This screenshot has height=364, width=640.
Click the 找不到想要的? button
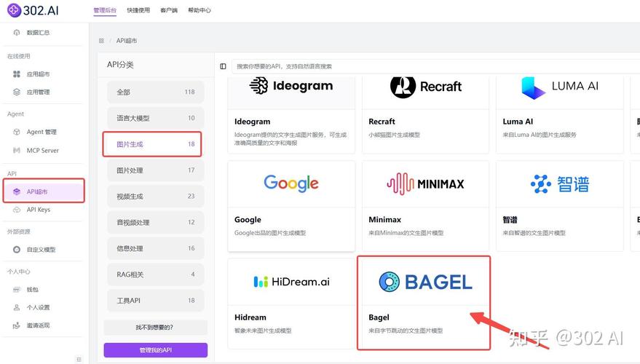point(156,328)
